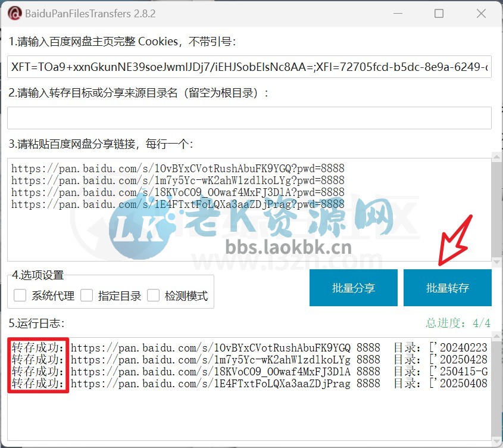Viewport: 503px width, 448px height.
Task: Click the Cookies input field
Action: (249, 67)
